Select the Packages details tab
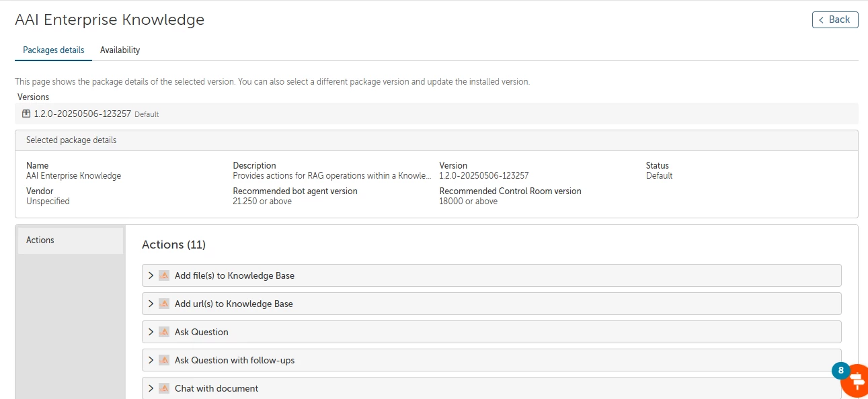Screen dimensions: 868x399 click(54, 50)
